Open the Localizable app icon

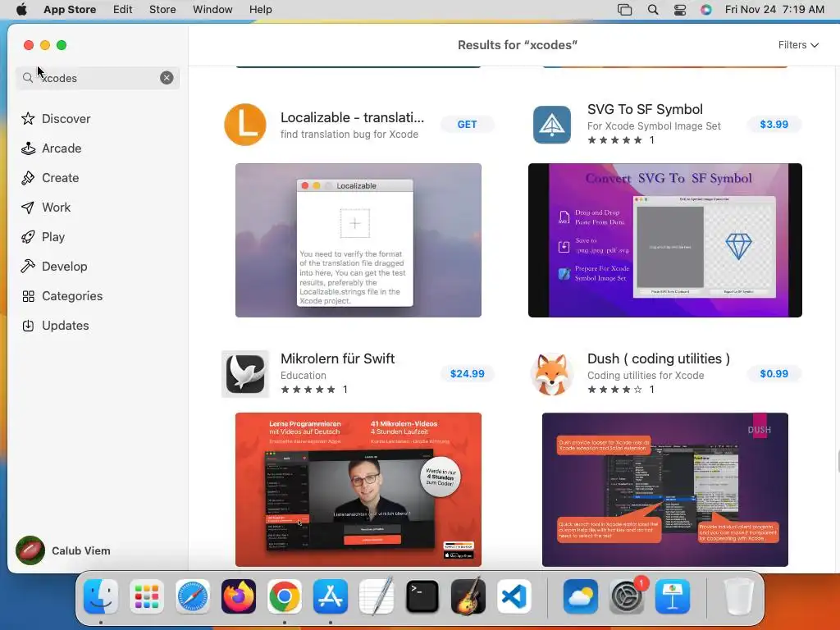click(x=244, y=125)
